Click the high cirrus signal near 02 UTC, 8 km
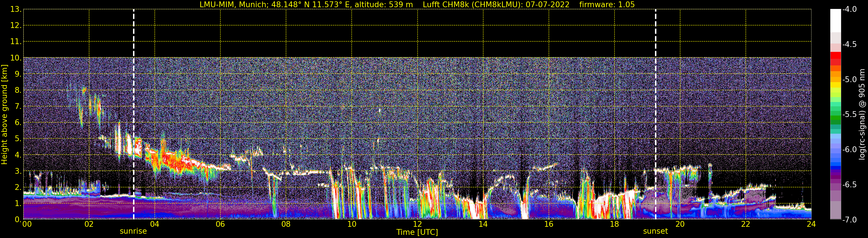 [84, 90]
